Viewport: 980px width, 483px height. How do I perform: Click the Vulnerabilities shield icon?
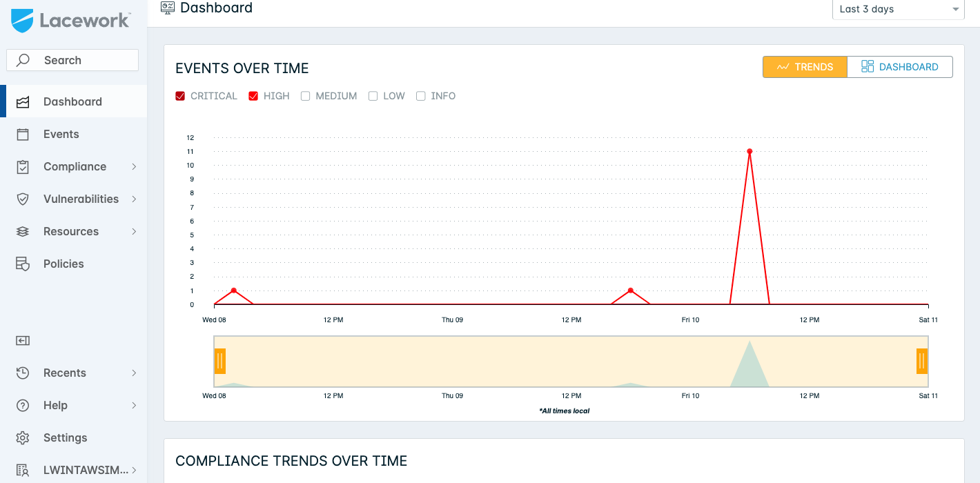coord(23,199)
